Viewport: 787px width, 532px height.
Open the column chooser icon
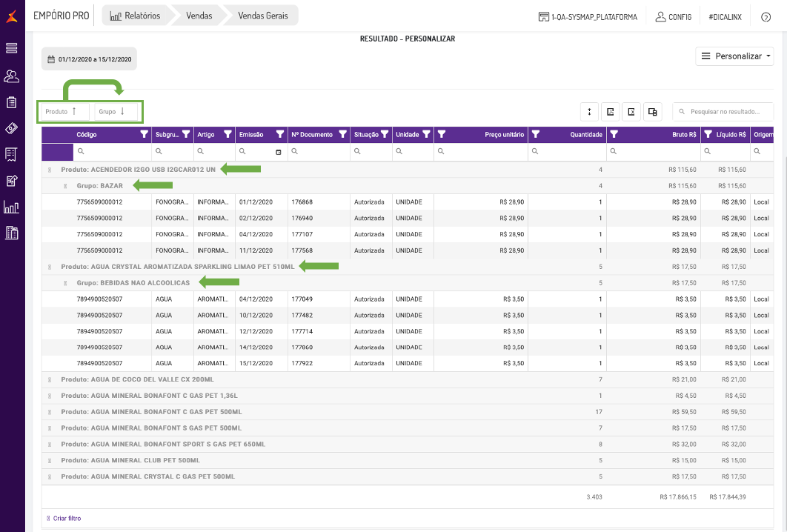coord(653,112)
